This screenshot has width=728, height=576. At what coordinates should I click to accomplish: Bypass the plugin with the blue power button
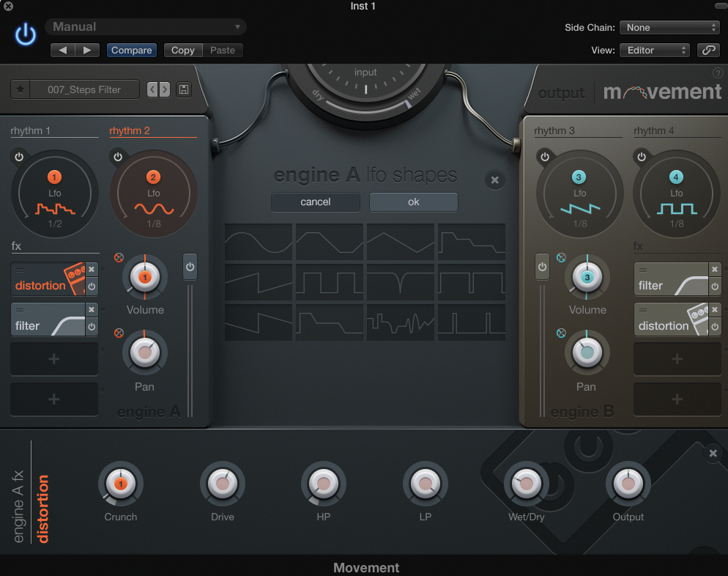pos(26,35)
